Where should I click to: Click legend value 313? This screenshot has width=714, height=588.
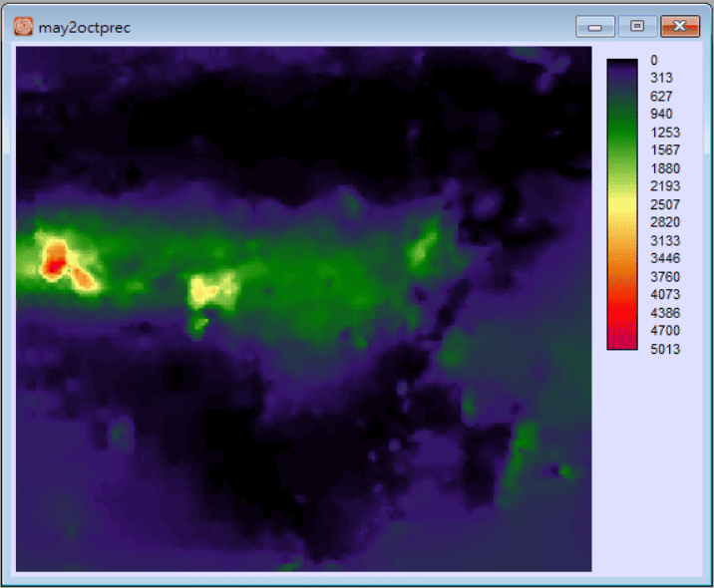coord(661,78)
